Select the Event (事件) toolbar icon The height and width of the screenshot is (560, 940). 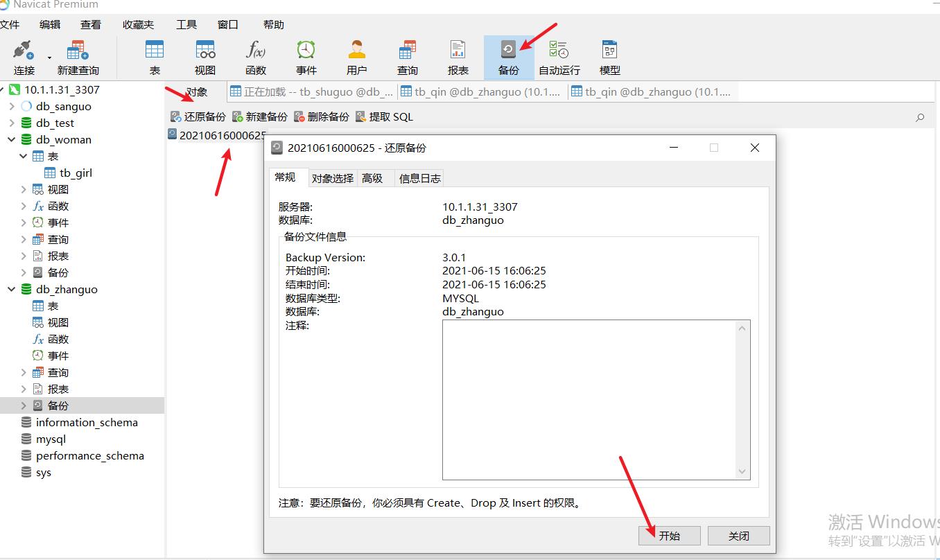(306, 58)
